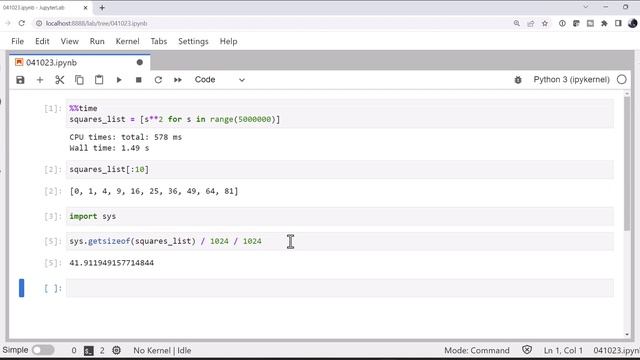Viewport: 640px width, 360px height.
Task: Open the Edit menu
Action: (42, 41)
